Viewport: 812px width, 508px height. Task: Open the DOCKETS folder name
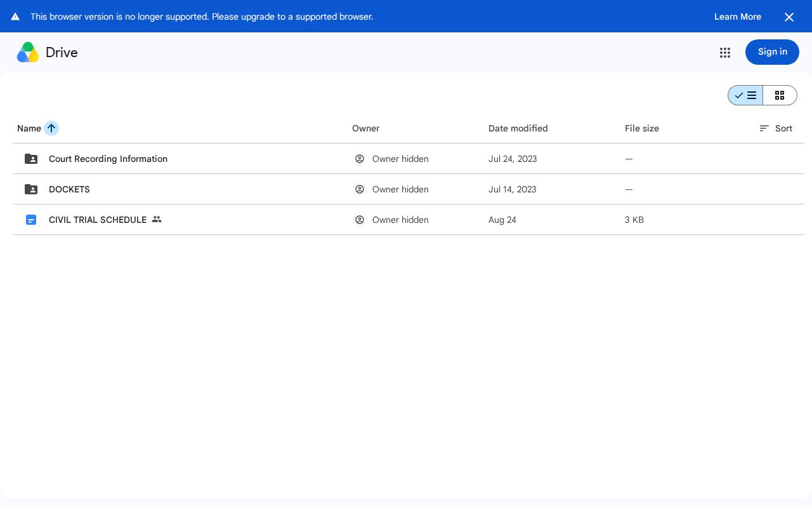pyautogui.click(x=69, y=189)
